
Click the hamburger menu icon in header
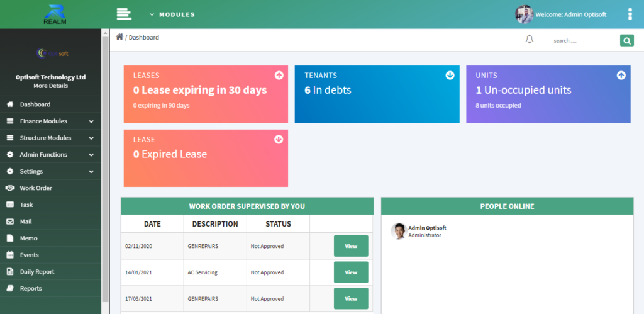pos(124,14)
